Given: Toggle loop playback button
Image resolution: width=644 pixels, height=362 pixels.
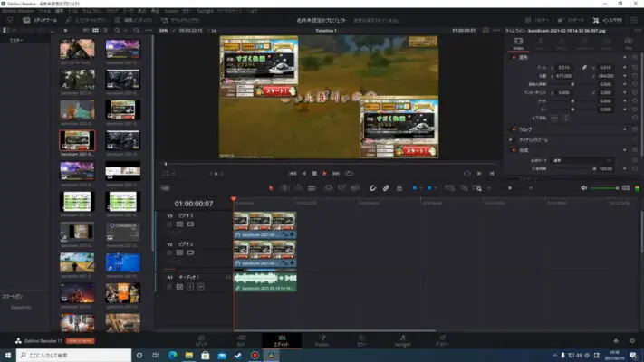Looking at the screenshot, I should pyautogui.click(x=349, y=174).
